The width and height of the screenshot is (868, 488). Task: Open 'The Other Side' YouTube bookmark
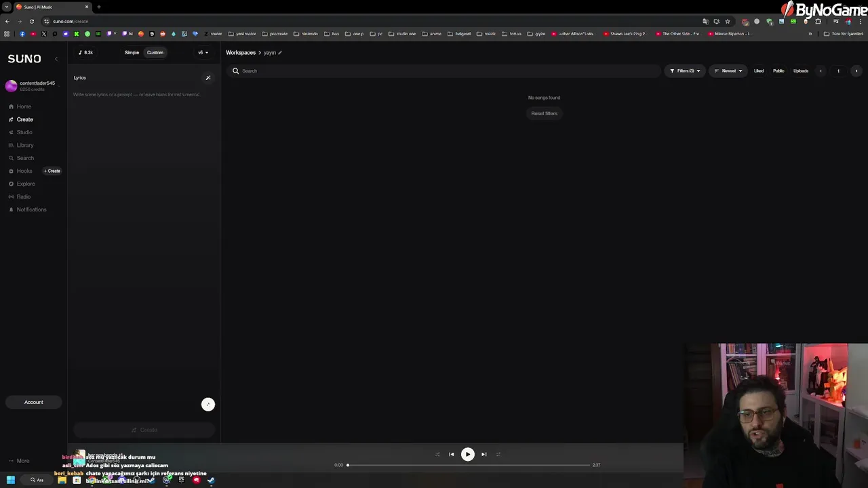coord(678,34)
